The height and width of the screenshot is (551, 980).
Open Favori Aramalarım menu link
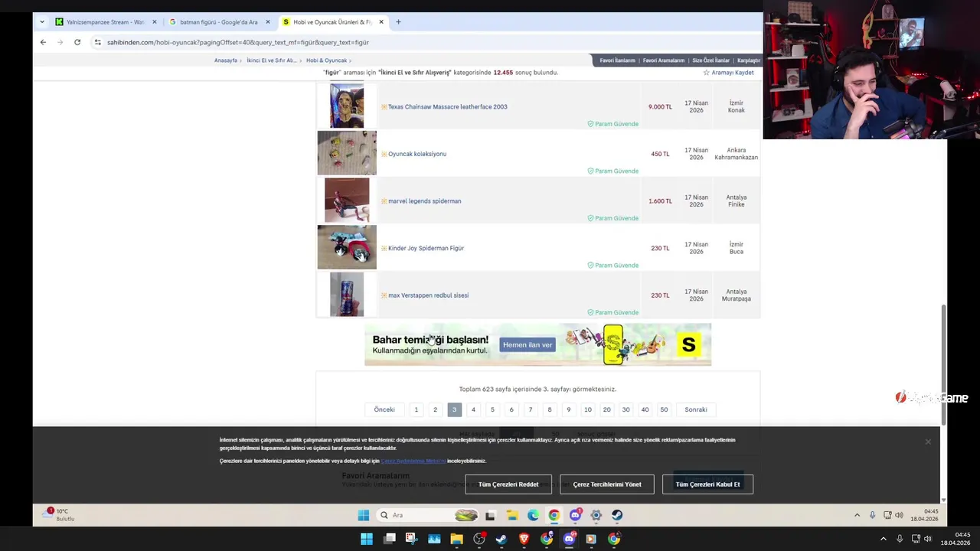[x=663, y=60]
